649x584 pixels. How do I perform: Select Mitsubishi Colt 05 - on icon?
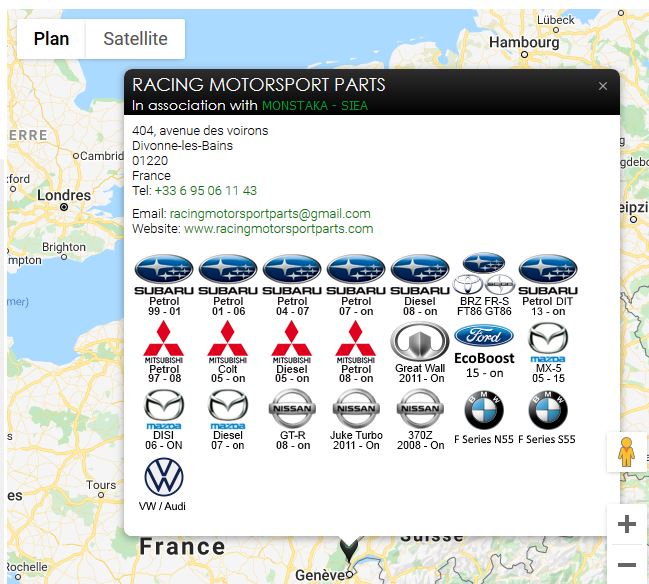coord(228,352)
